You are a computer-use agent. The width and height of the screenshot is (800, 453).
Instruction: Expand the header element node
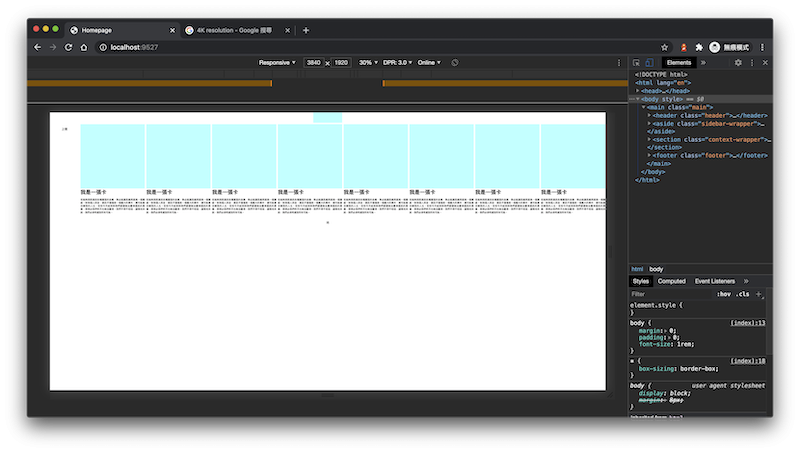(649, 115)
